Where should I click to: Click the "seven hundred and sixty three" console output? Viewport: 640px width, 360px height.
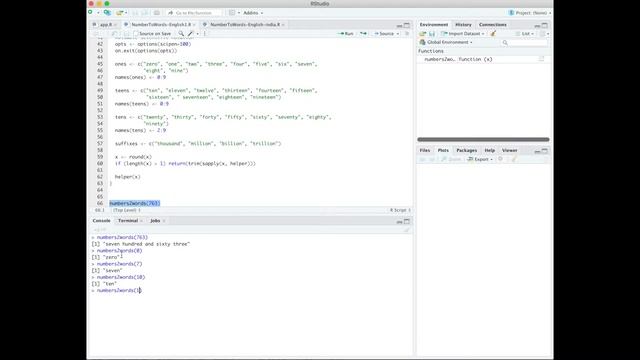[146, 244]
